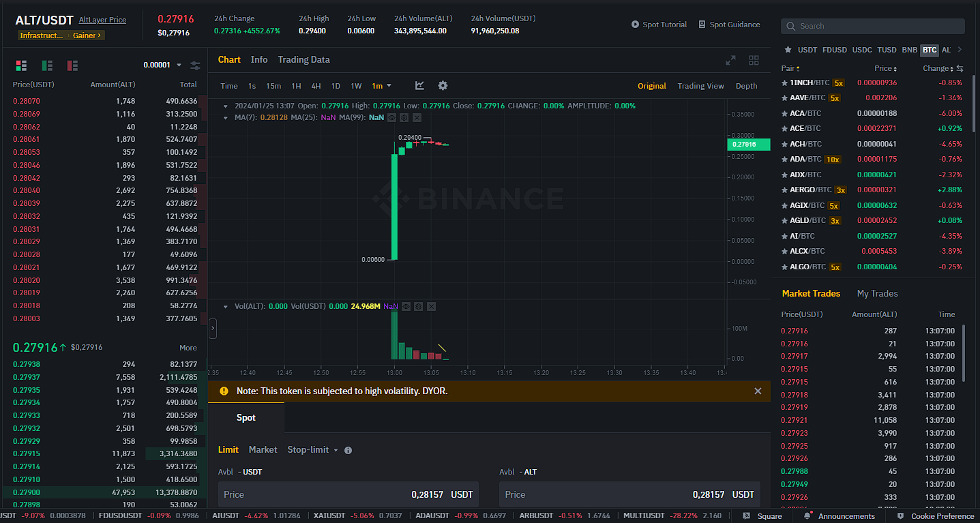Click the market pair Search field
Screen dimensions: 980x523
tap(873, 26)
